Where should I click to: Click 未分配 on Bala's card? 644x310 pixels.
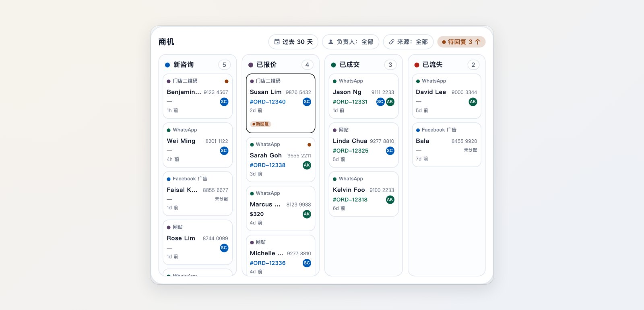pyautogui.click(x=470, y=150)
